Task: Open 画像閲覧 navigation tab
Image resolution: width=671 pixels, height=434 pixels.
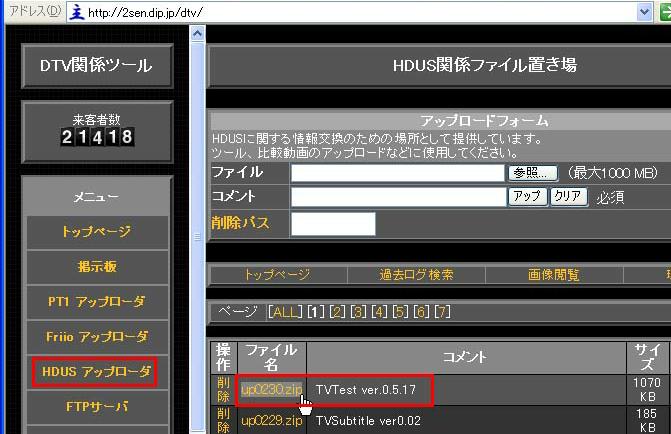Action: tap(554, 274)
